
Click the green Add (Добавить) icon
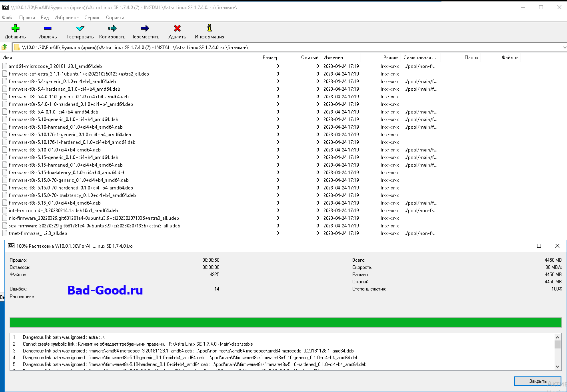[x=15, y=28]
